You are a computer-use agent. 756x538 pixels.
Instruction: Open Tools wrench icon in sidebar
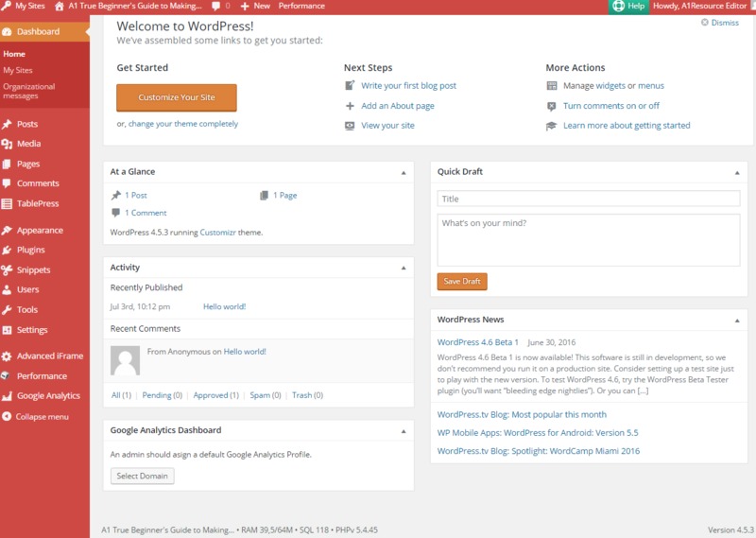click(7, 309)
